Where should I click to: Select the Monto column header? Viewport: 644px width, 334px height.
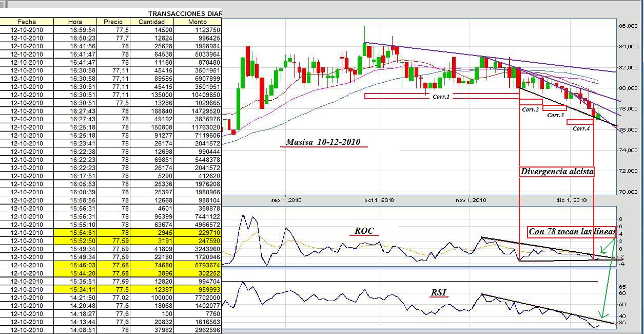point(198,22)
